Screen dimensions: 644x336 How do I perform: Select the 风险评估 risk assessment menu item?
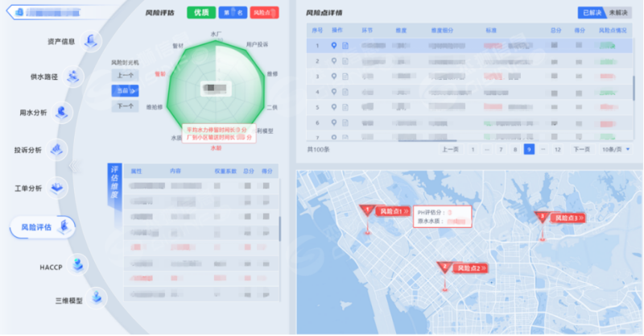[x=42, y=227]
